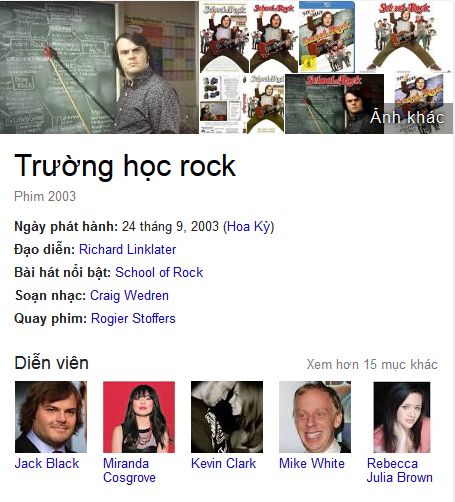Open the Miranda Cosgrove name link

coord(129,470)
